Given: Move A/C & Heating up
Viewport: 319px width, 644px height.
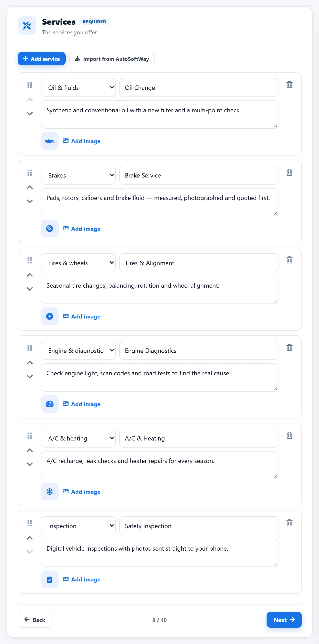Looking at the screenshot, I should point(30,450).
